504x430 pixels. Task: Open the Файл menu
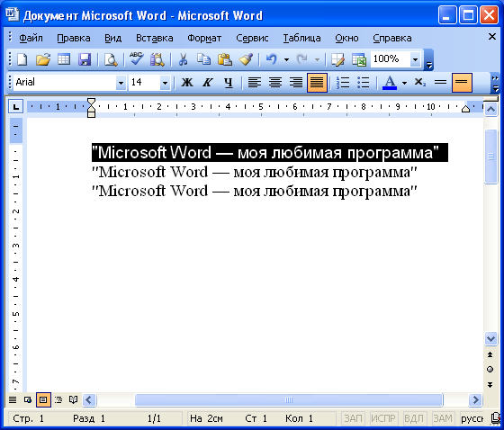click(x=31, y=38)
